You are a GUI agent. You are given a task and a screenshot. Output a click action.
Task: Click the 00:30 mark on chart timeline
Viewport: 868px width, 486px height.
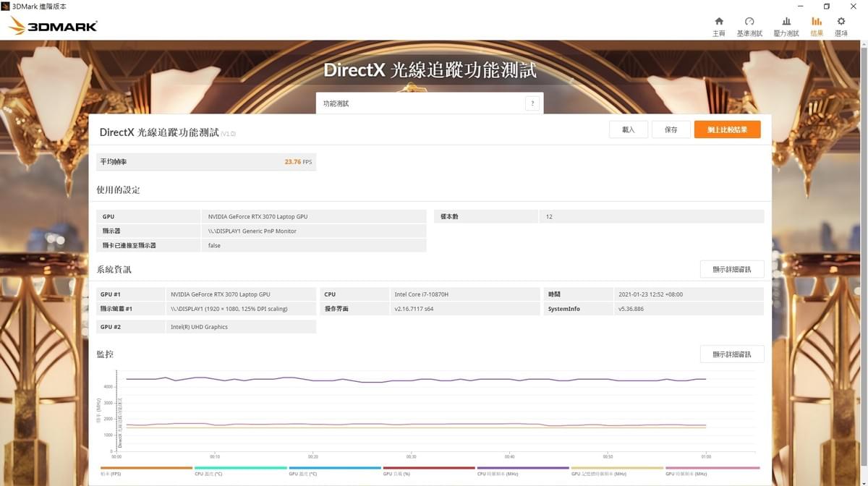pyautogui.click(x=411, y=457)
